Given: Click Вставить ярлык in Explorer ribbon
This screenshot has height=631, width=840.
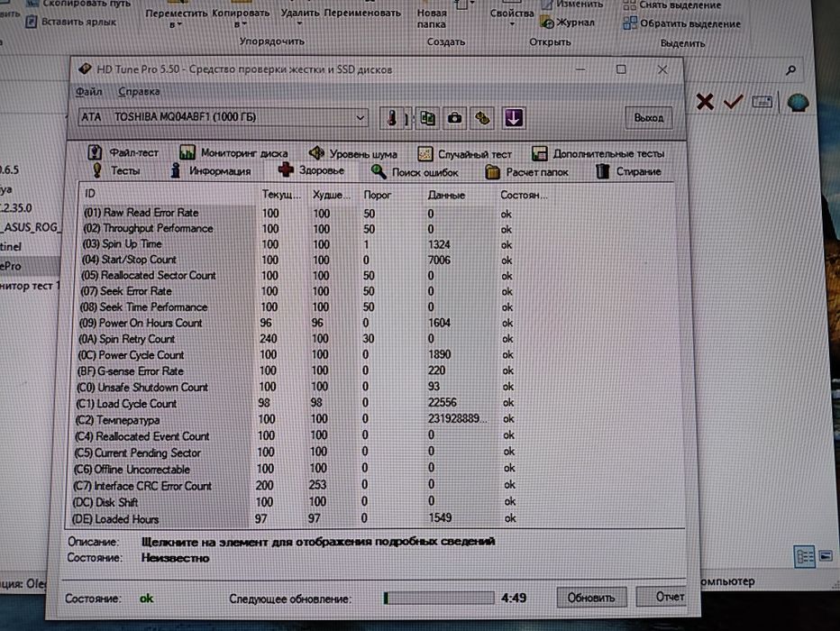Looking at the screenshot, I should point(71,22).
